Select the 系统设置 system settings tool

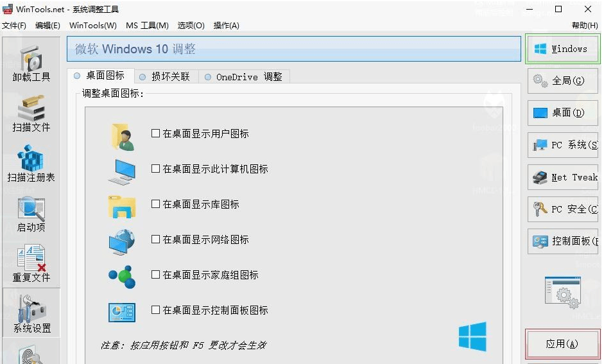pyautogui.click(x=31, y=313)
